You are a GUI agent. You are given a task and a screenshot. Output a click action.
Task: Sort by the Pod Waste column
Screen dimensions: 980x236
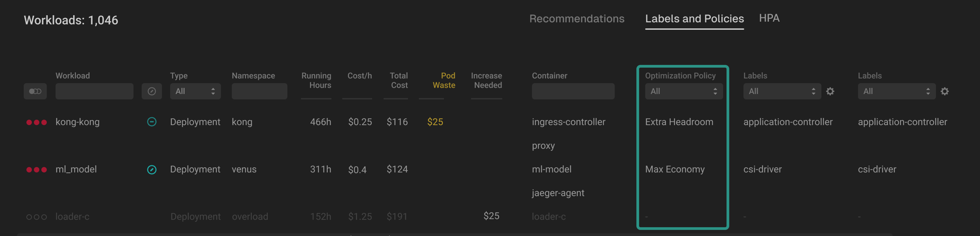point(444,80)
